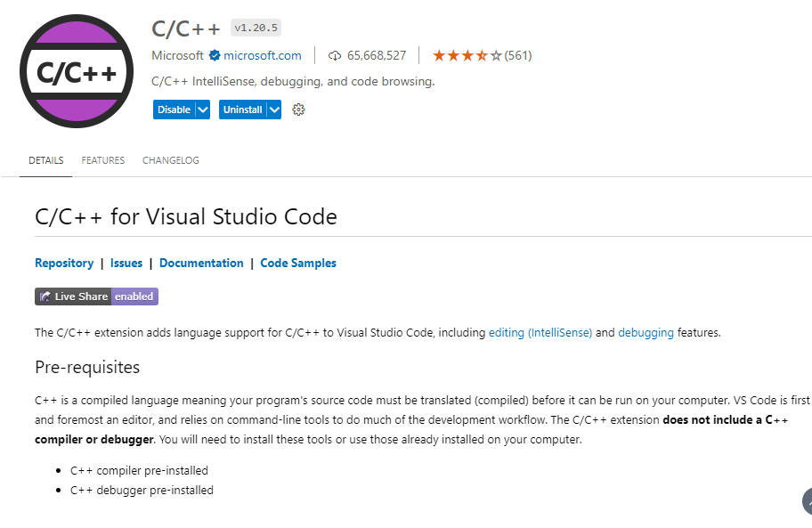Viewport: 812px width, 528px height.
Task: Click the scroll-to-top round button
Action: coord(808,501)
